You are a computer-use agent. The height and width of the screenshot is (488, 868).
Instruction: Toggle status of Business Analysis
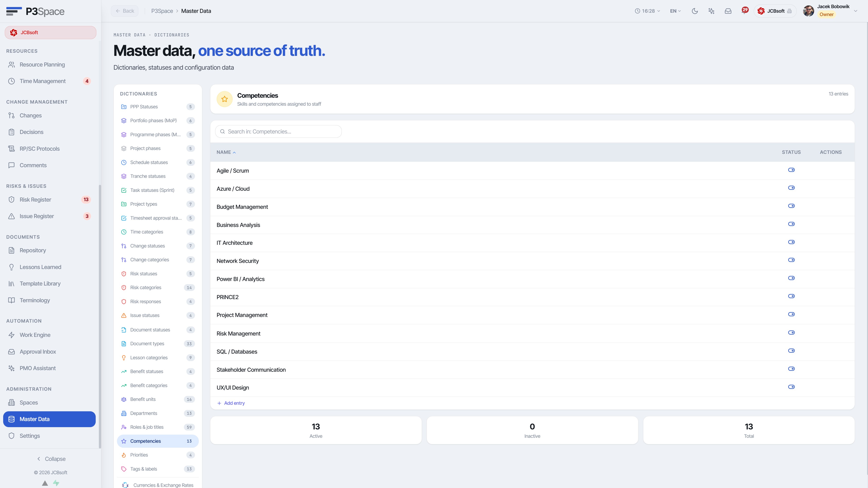pos(792,224)
